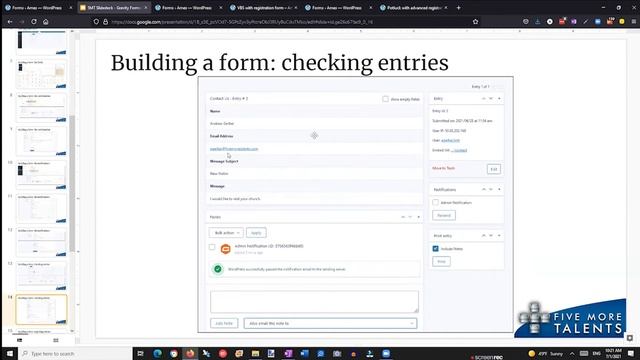Click the browser address bar URL
This screenshot has width=640, height=360.
242,22
